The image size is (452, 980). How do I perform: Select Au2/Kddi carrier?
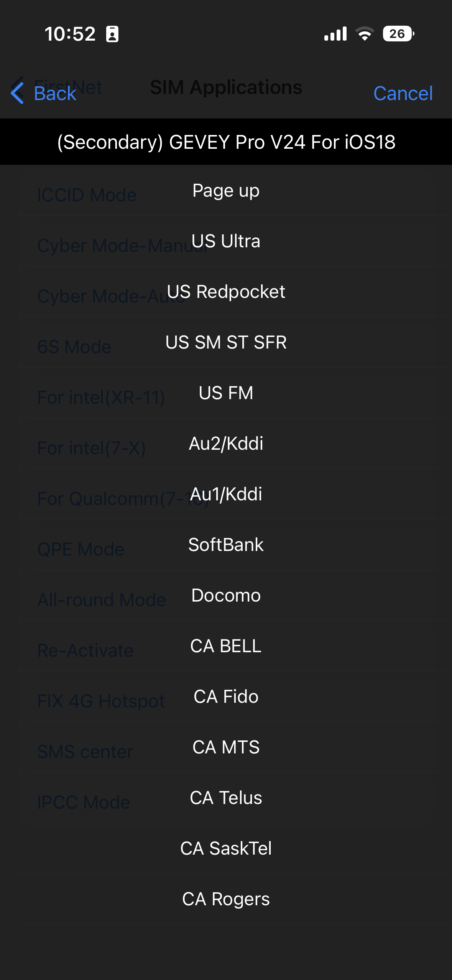tap(226, 444)
